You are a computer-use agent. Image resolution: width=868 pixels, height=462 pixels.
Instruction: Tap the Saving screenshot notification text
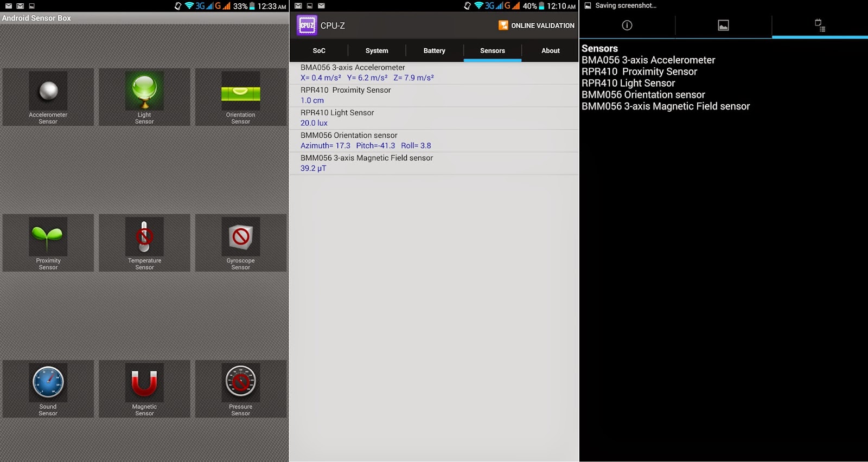(x=626, y=5)
